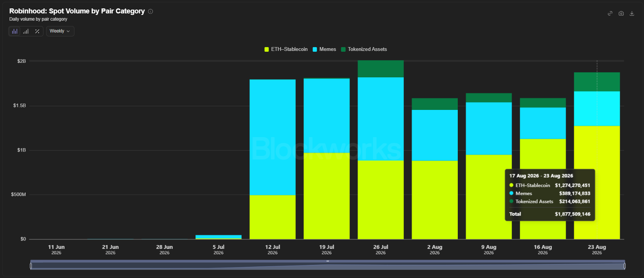Click the ETH-Stablecoin segment of the 2 Aug bar
644x278 pixels.
pyautogui.click(x=435, y=200)
